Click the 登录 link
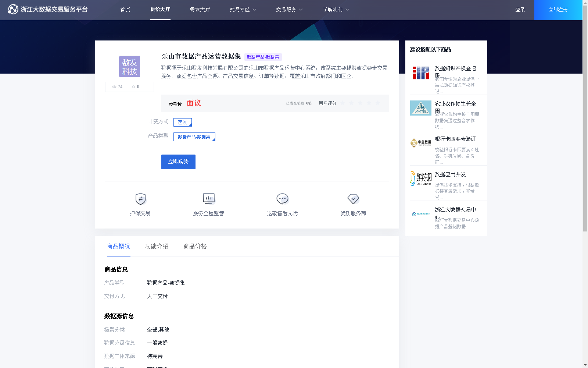The height and width of the screenshot is (368, 588). click(520, 10)
